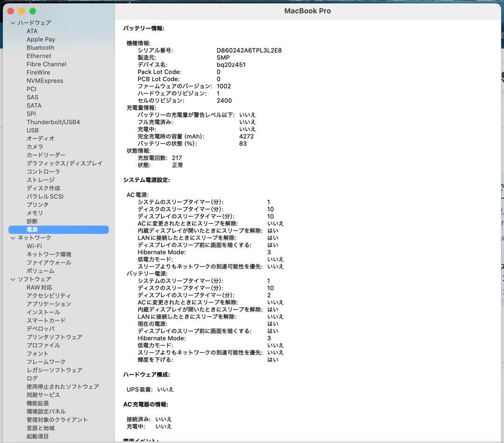Click the red close window button
Viewport: 504px width, 443px height.
tap(11, 11)
